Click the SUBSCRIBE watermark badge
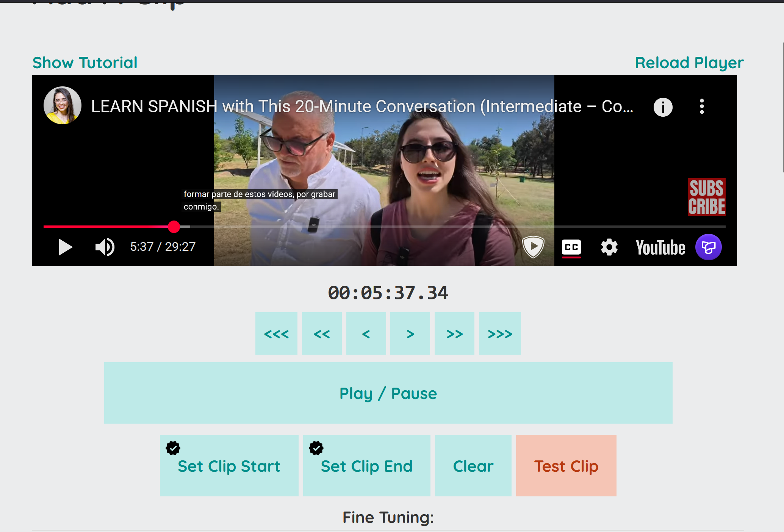Image resolution: width=784 pixels, height=532 pixels. tap(706, 197)
